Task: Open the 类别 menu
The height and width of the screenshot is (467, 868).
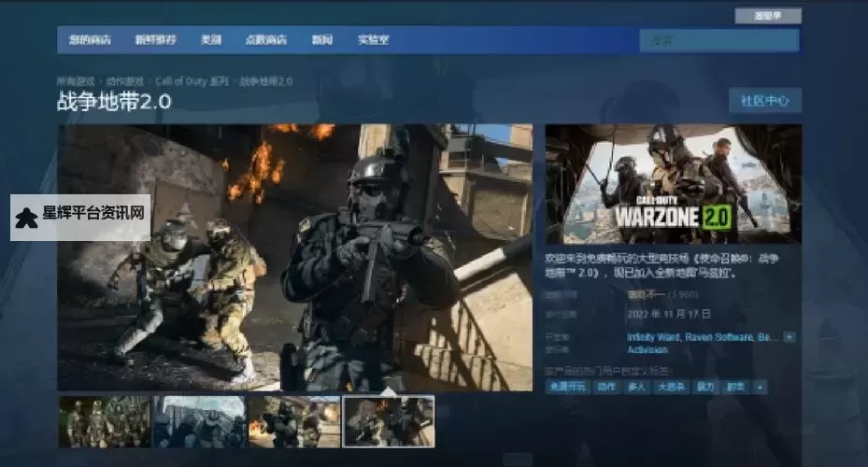Action: pyautogui.click(x=211, y=40)
